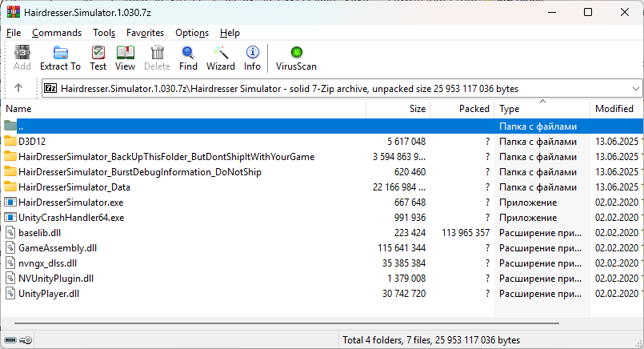Click the archive path address field
Screen dimensions: 644x349
pos(342,88)
